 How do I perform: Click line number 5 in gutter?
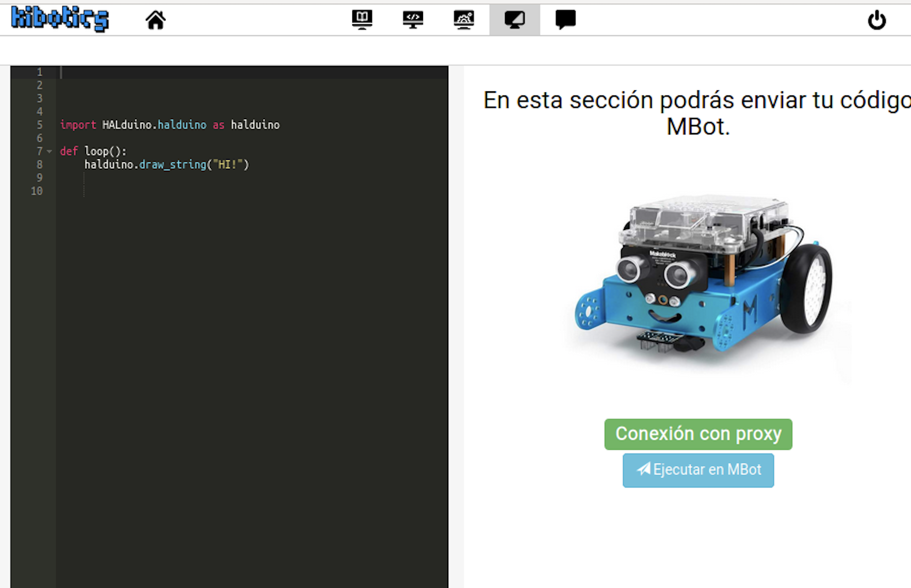point(40,125)
